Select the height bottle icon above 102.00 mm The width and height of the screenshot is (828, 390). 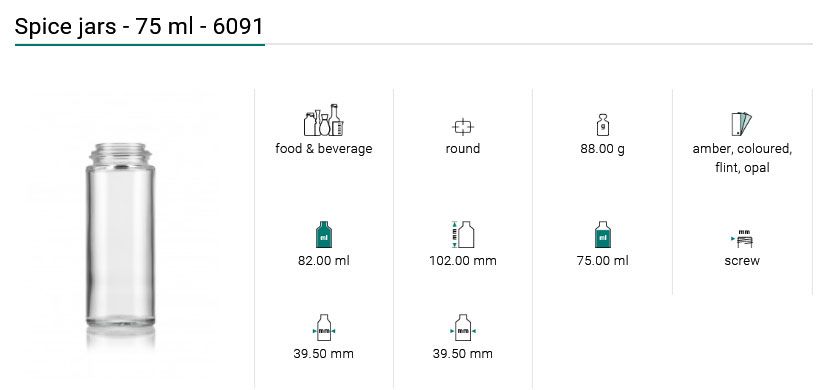(x=463, y=234)
